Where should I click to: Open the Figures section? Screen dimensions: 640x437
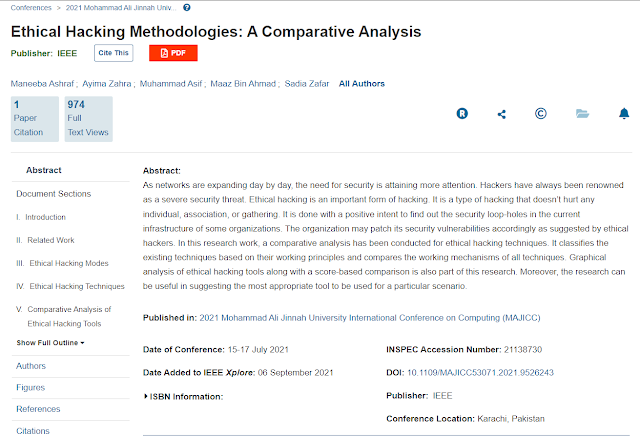30,387
